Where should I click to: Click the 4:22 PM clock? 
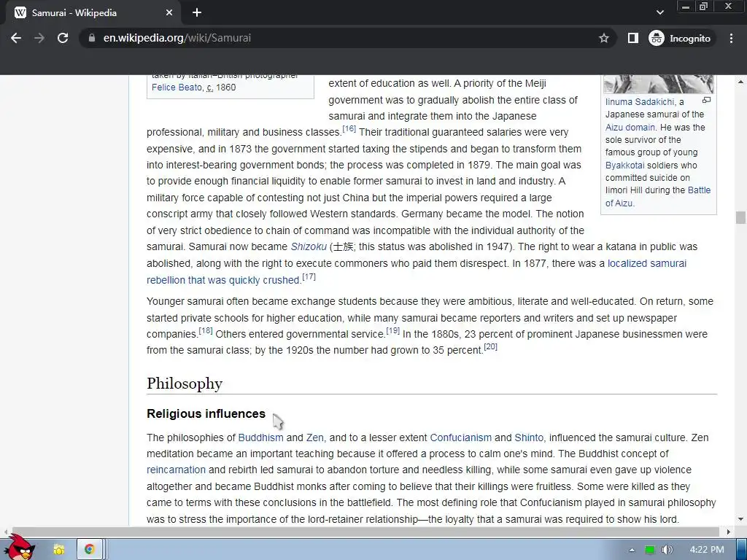[706, 550]
